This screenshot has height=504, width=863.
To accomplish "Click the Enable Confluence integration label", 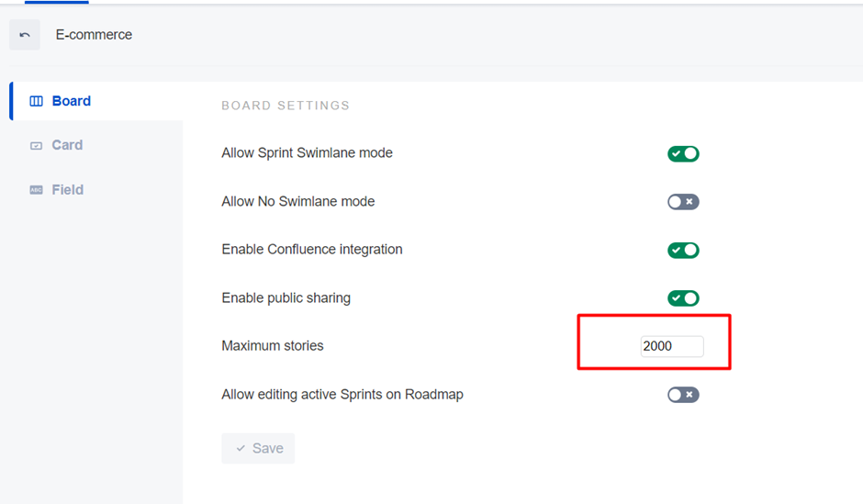I will click(312, 250).
